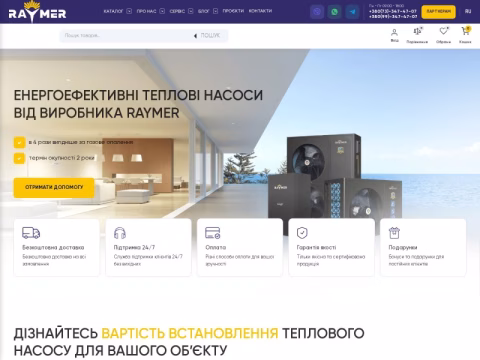
Task: Go to the Проєкти page
Action: click(233, 11)
